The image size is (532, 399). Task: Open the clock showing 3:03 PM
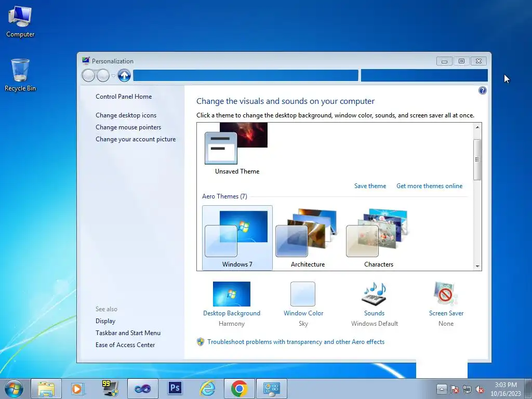click(x=506, y=389)
